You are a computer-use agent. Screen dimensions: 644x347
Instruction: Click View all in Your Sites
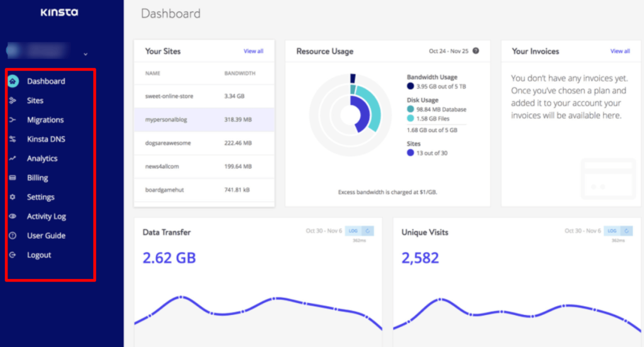point(253,52)
